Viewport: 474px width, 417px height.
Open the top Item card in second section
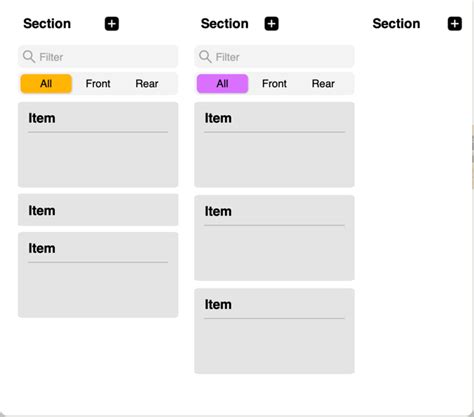click(274, 145)
